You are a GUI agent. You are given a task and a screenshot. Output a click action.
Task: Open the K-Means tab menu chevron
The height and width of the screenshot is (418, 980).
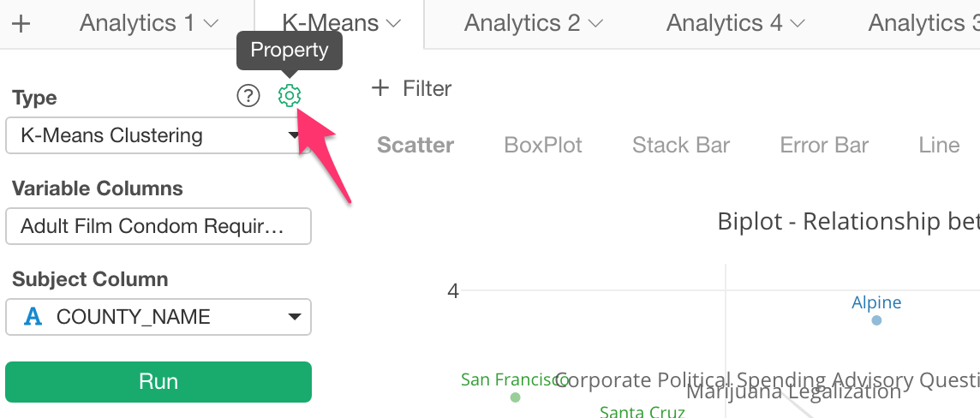[x=393, y=24]
